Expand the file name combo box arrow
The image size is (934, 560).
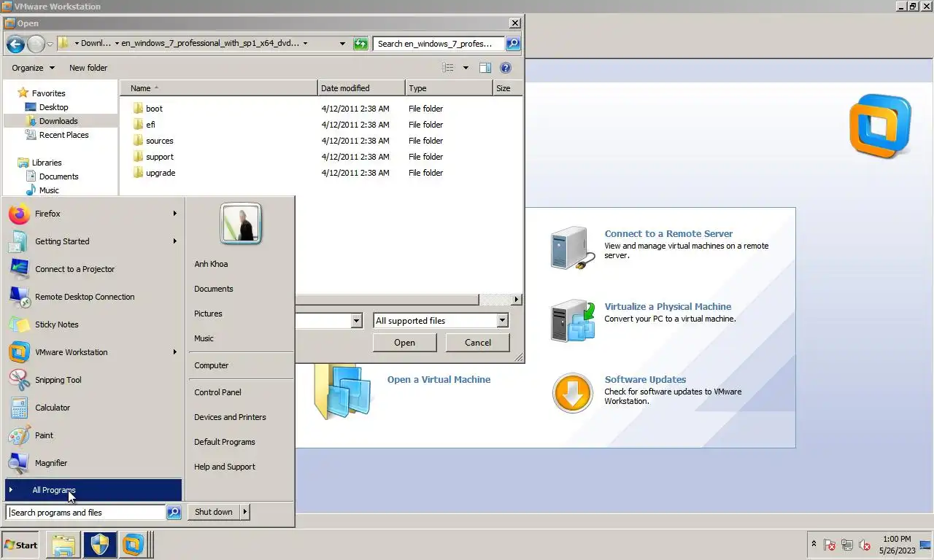(356, 321)
